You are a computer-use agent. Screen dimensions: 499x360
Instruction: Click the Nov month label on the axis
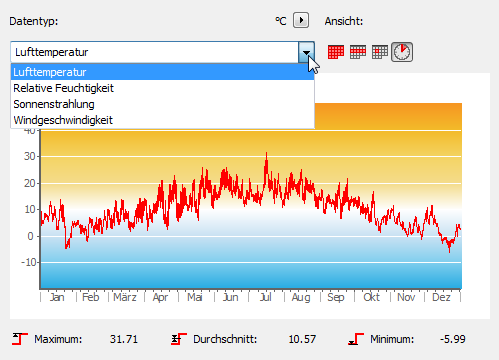point(406,297)
